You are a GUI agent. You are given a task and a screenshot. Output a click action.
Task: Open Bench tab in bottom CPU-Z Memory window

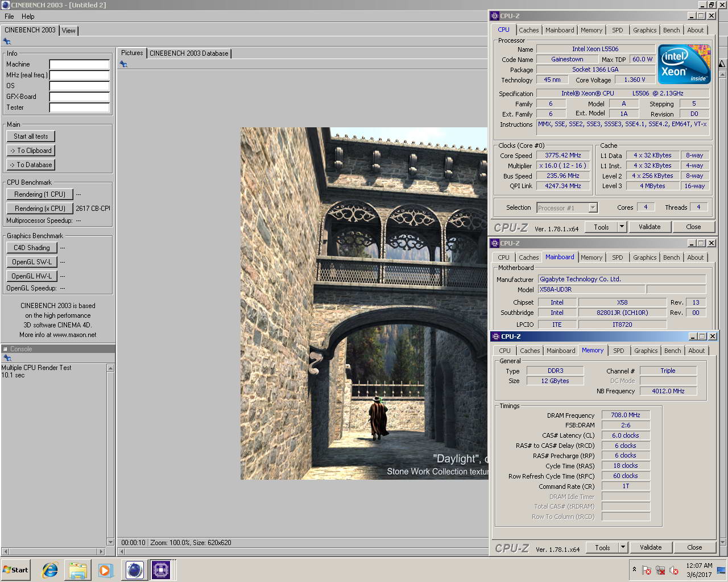tap(673, 351)
